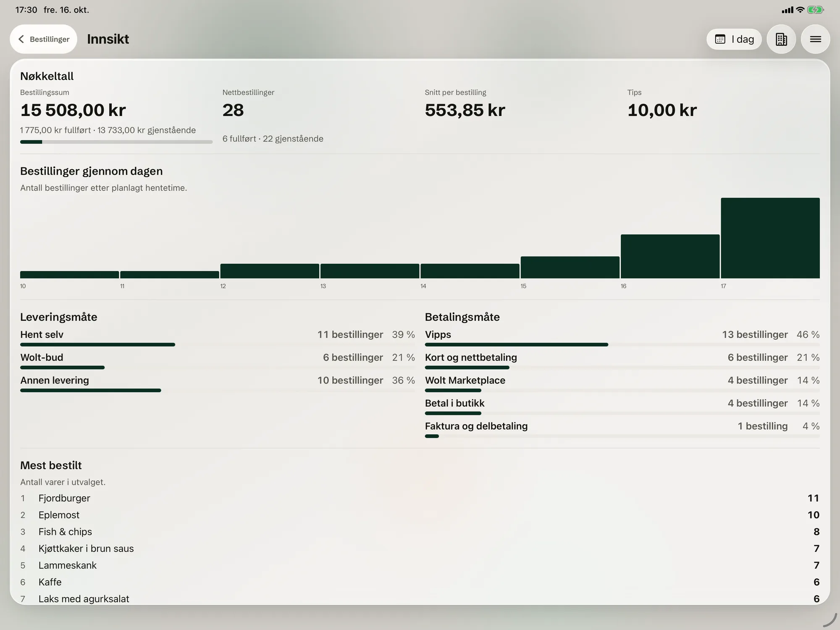The height and width of the screenshot is (630, 840).
Task: Click Faktura og delbetaling row
Action: (x=622, y=429)
